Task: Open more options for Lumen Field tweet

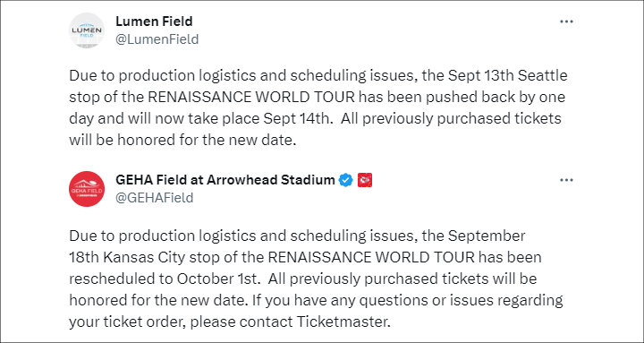Action: (x=566, y=21)
